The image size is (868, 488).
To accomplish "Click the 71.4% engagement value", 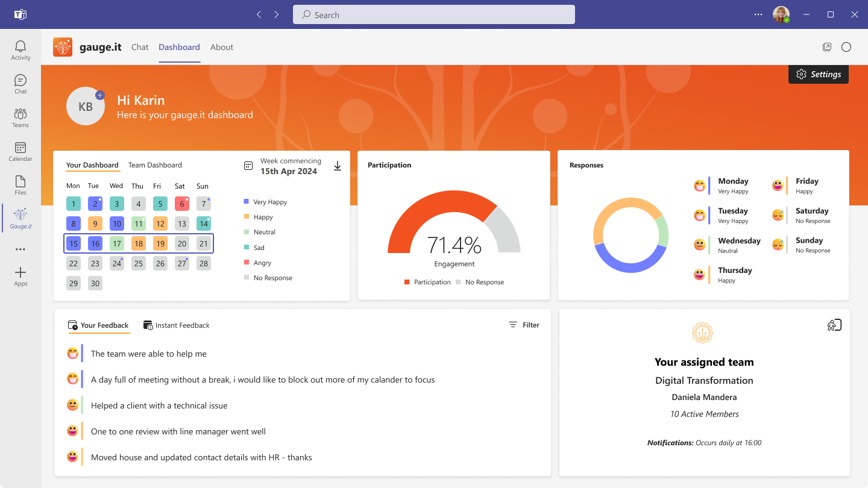I will tap(454, 245).
